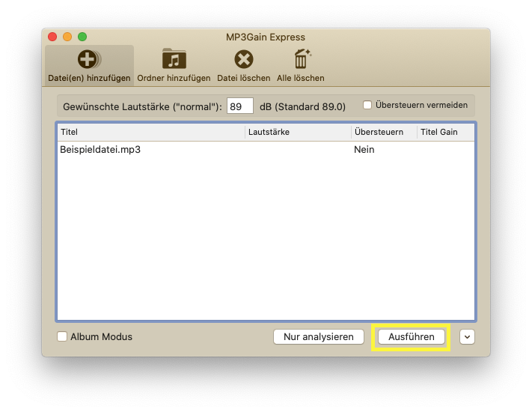Click the Übersteuern column header

(383, 132)
